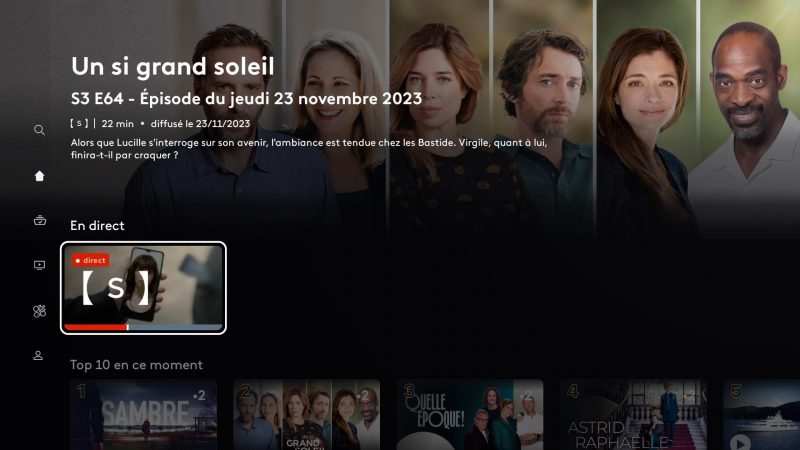Click the red direct badge on live tile
This screenshot has width=800, height=450.
click(x=90, y=260)
